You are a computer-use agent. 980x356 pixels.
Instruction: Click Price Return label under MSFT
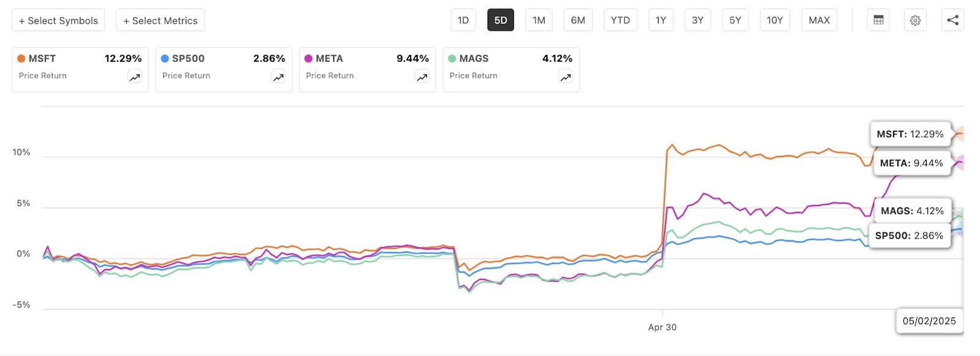pyautogui.click(x=43, y=76)
